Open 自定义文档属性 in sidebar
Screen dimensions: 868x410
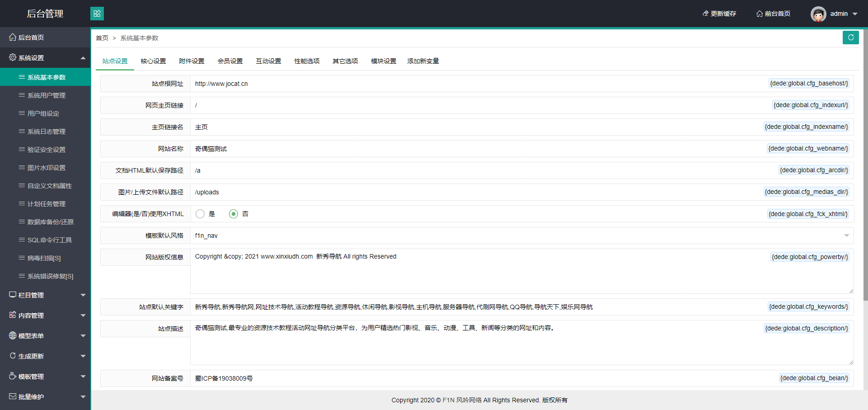[x=45, y=185]
